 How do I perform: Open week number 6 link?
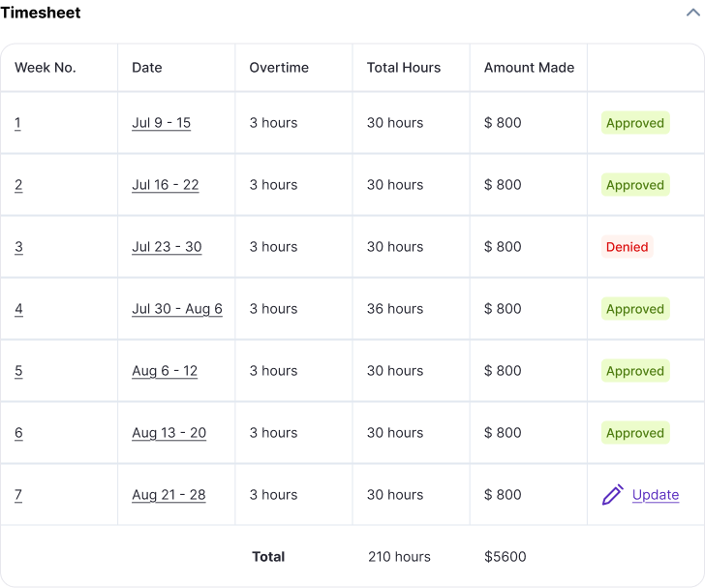tap(18, 433)
